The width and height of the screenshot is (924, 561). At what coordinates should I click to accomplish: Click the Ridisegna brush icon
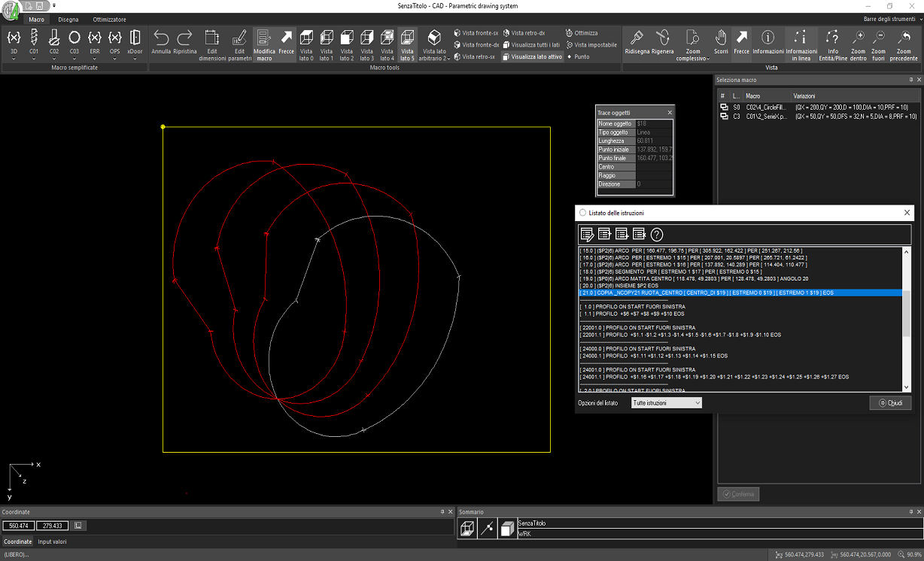point(637,38)
